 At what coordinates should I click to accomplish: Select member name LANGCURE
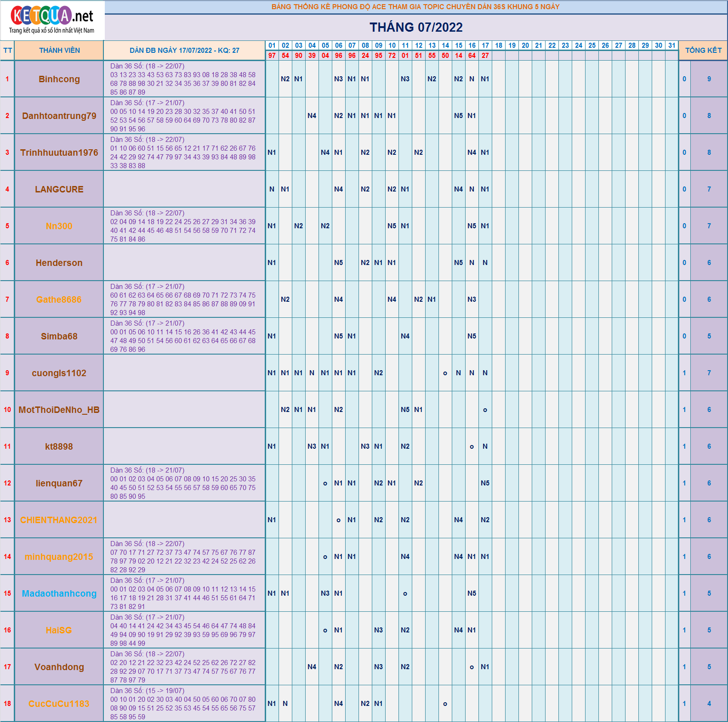[59, 189]
